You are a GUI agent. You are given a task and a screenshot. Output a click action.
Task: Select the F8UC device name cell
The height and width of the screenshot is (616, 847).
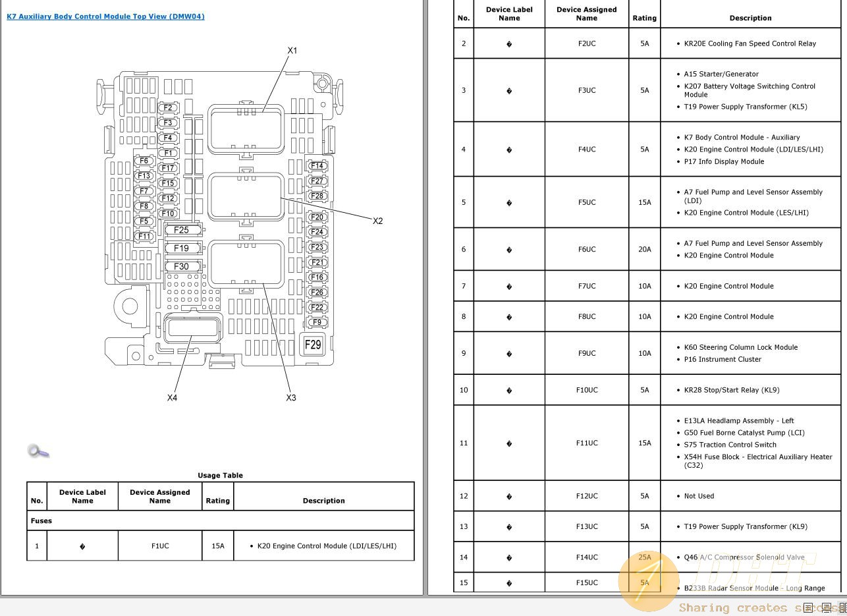point(587,316)
